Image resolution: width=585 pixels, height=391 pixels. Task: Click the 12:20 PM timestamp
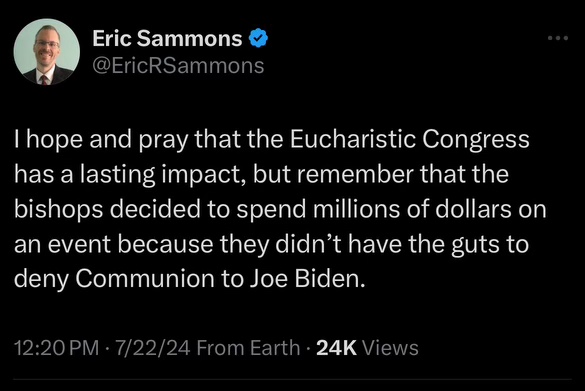tap(56, 348)
